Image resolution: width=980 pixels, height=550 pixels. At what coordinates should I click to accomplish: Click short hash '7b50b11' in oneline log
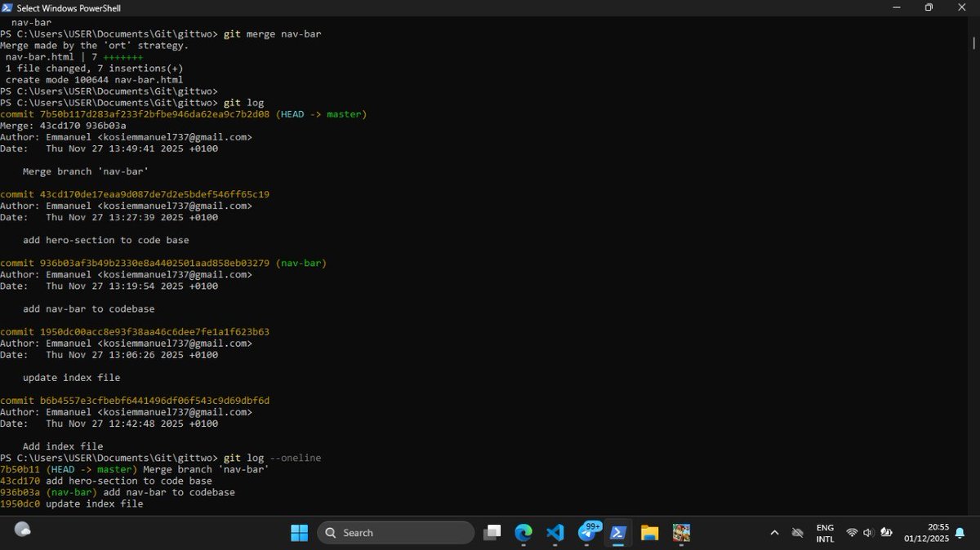pos(20,469)
